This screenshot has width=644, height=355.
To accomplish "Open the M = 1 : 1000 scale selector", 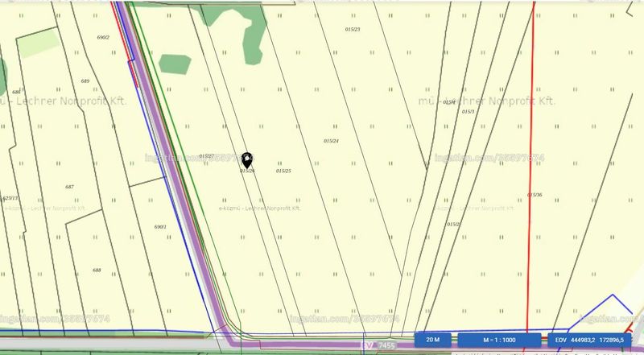I will (x=499, y=340).
